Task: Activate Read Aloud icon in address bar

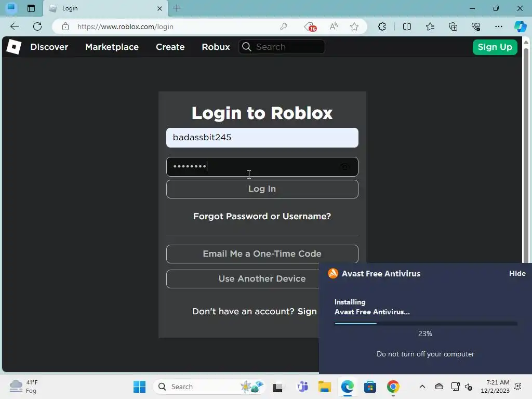Action: click(334, 26)
